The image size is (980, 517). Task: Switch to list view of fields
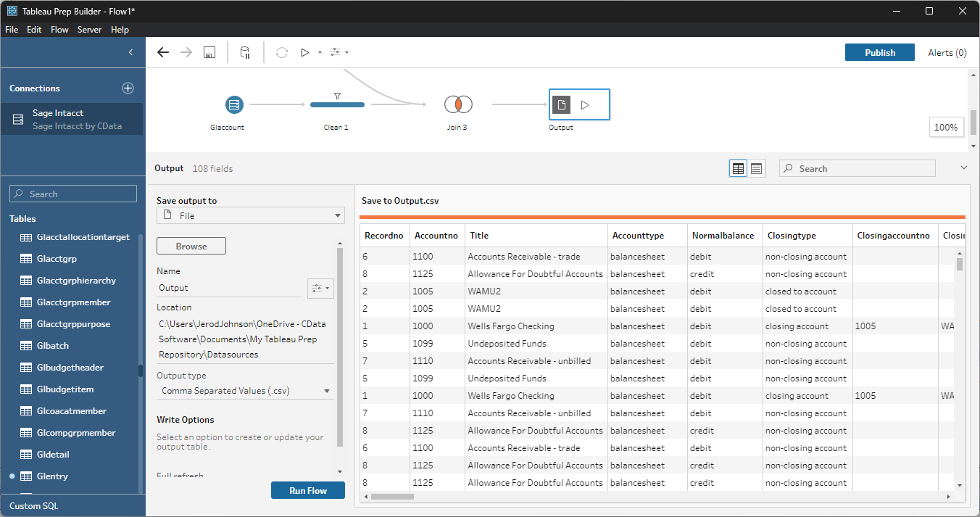(756, 168)
